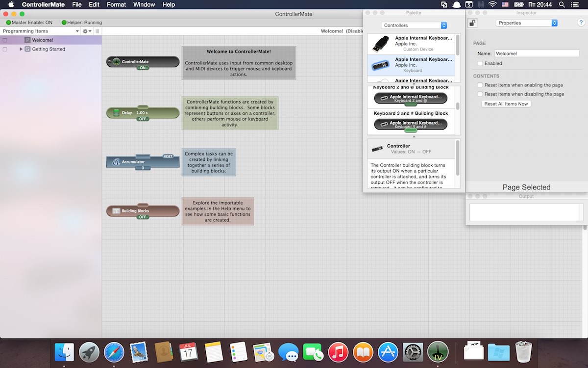This screenshot has height=368, width=588.
Task: Check the Enabled checkbox in the Inspector
Action: (x=480, y=63)
